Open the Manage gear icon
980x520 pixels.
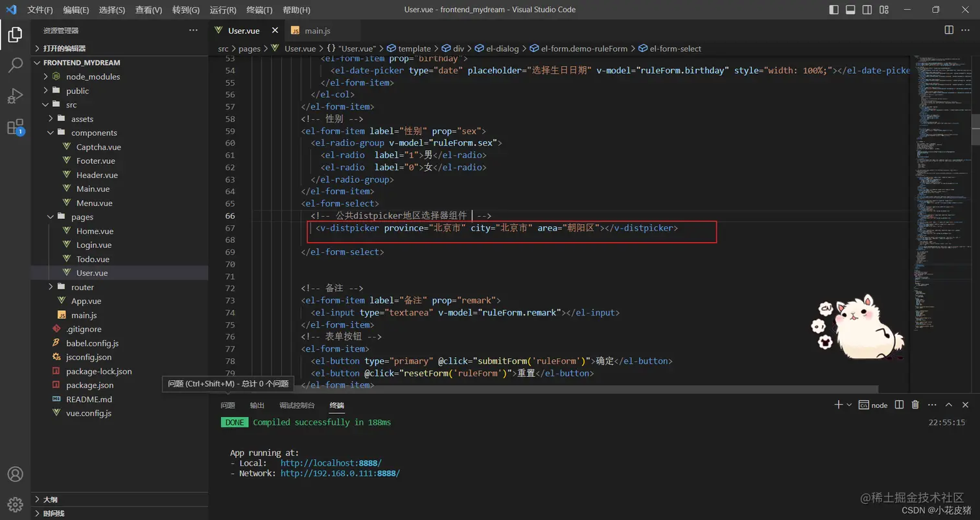point(15,504)
